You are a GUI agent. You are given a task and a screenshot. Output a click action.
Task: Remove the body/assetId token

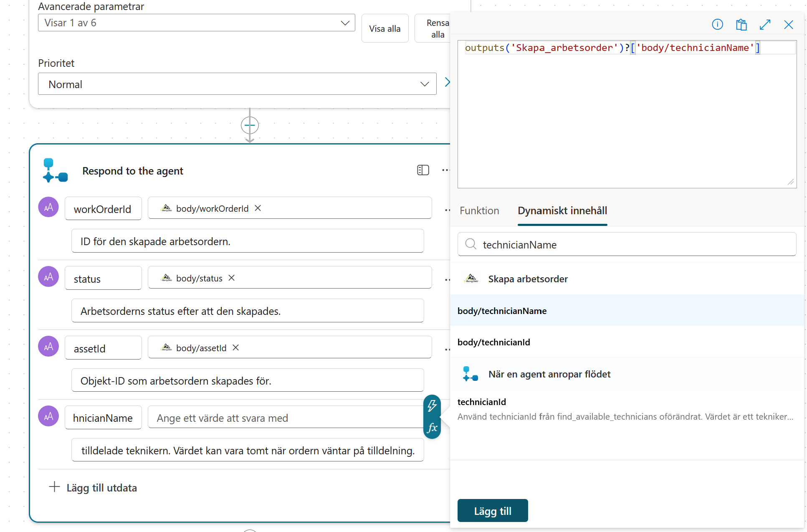pyautogui.click(x=236, y=347)
